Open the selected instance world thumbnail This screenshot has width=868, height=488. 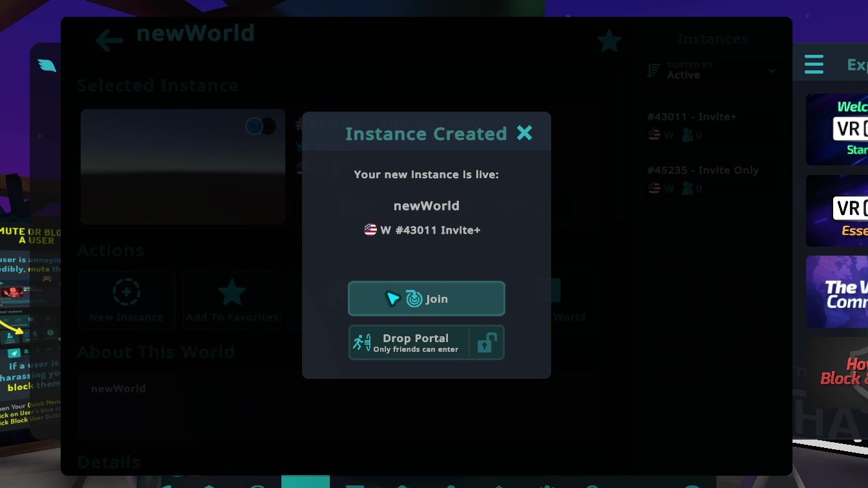(x=183, y=167)
